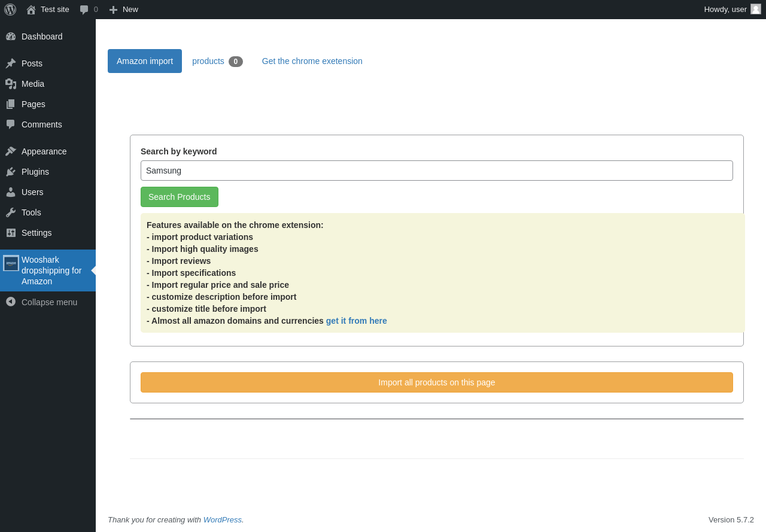The width and height of the screenshot is (766, 532).
Task: Click the Wooshark amazon logo icon
Action: [11, 263]
